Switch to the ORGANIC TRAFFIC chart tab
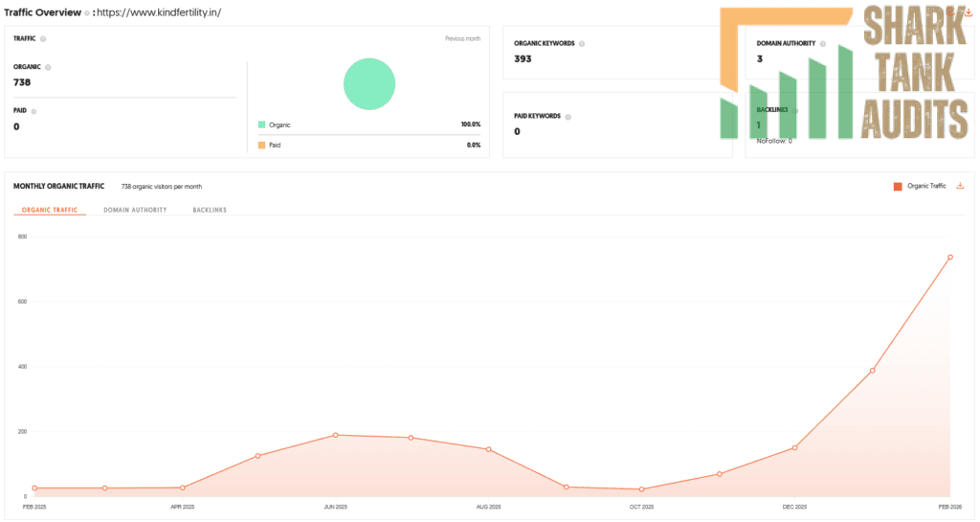980x522 pixels. (50, 210)
